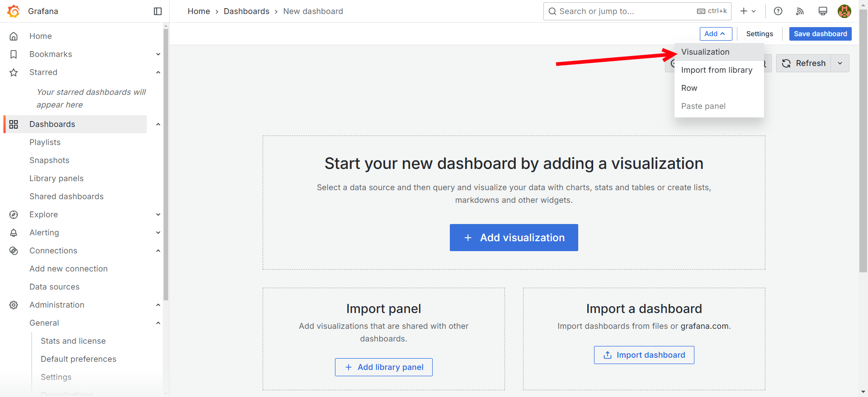868x397 pixels.
Task: Click the Alerting bell icon
Action: point(14,233)
